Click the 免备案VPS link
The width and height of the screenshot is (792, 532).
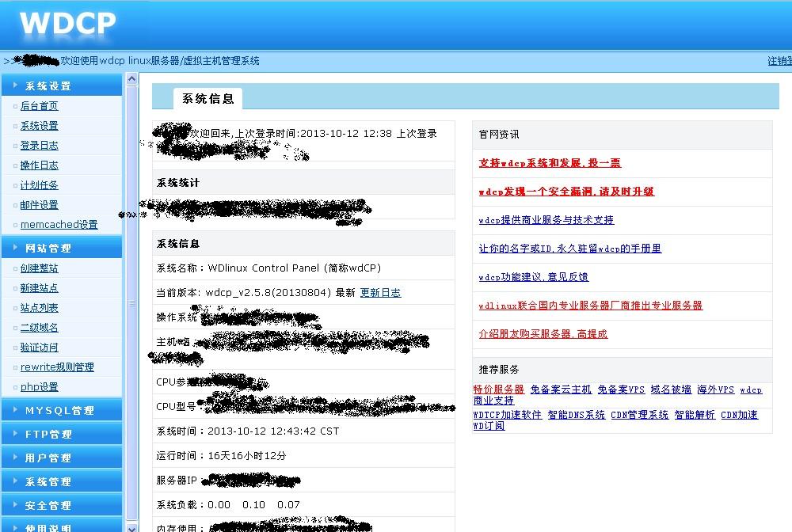[x=621, y=389]
